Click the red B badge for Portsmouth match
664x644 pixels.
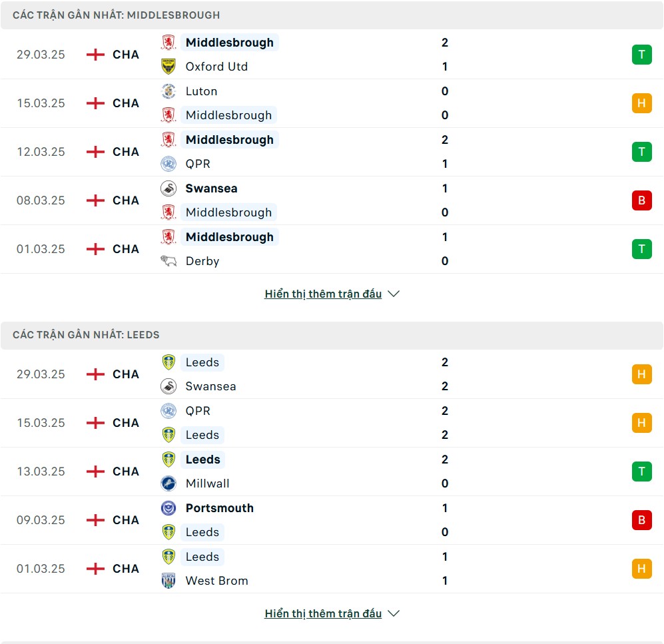[x=641, y=520]
